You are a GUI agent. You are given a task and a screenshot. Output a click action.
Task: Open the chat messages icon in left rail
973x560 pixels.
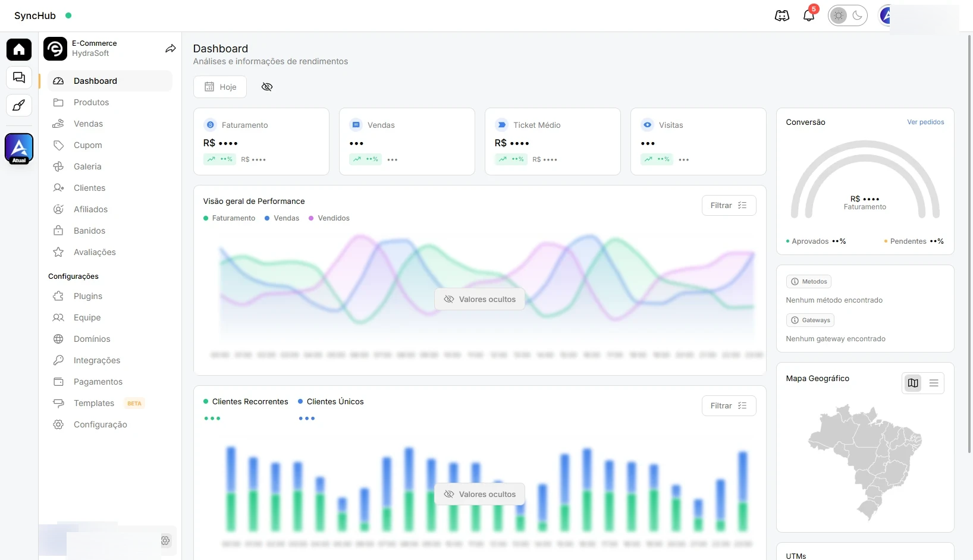click(x=19, y=77)
